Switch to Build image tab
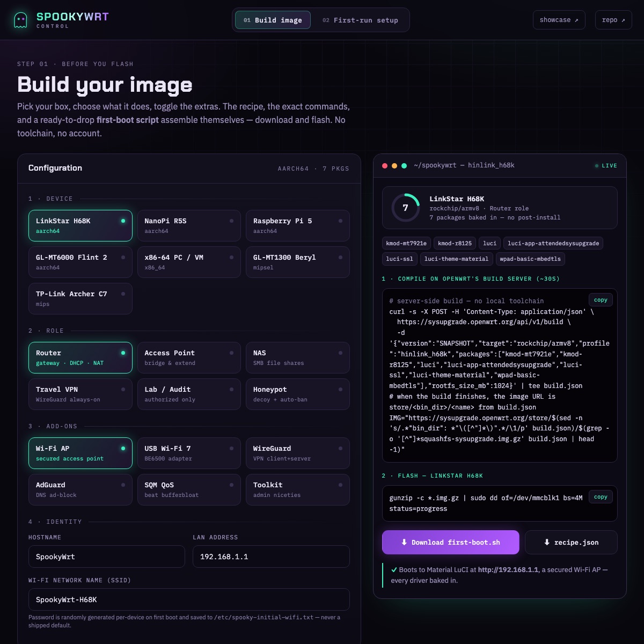The height and width of the screenshot is (644, 644). [273, 20]
